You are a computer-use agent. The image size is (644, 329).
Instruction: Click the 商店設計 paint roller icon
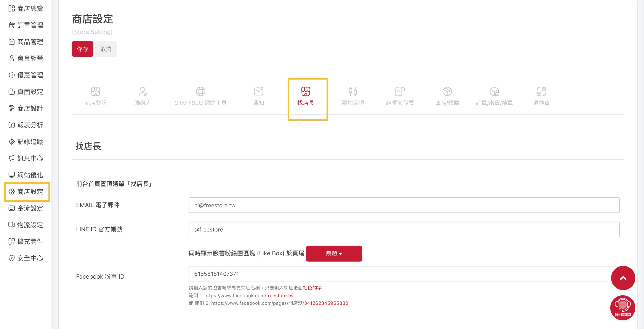coord(11,109)
